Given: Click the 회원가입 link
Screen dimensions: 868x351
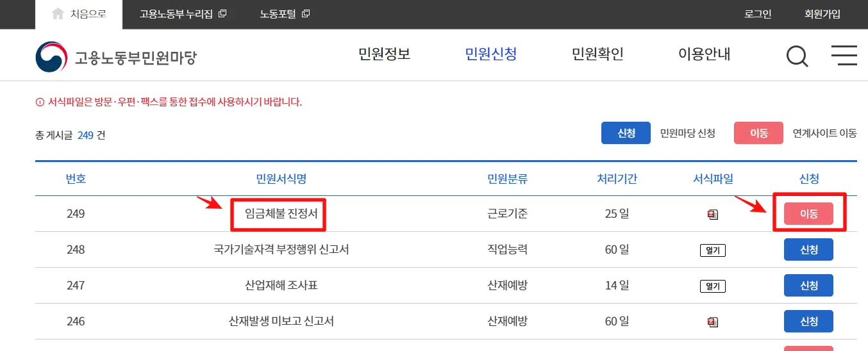Looking at the screenshot, I should (x=822, y=13).
